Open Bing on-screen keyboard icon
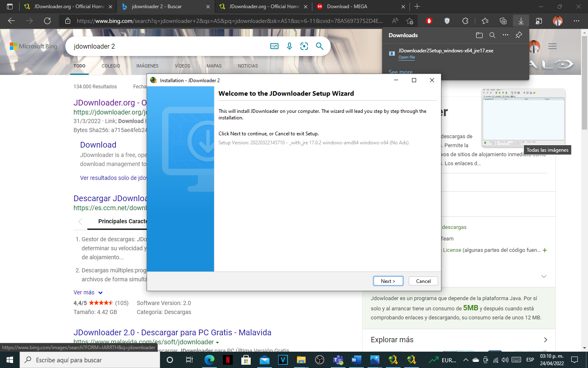 coord(274,46)
